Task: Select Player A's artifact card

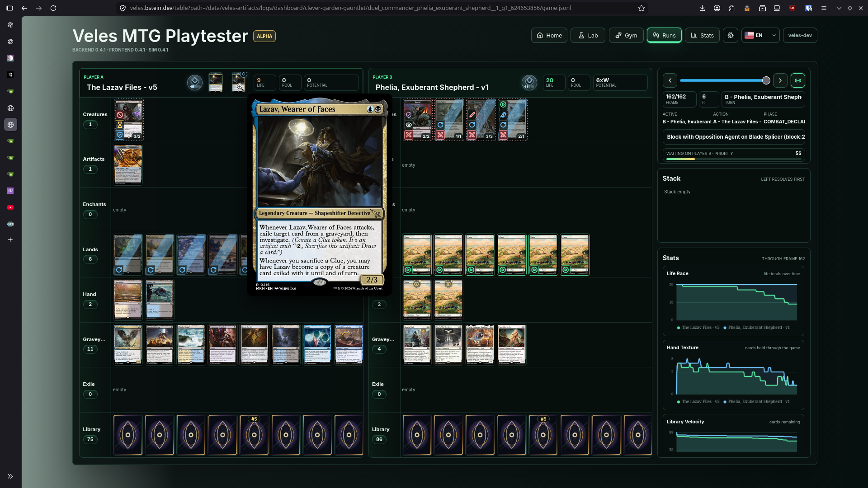Action: click(x=128, y=165)
